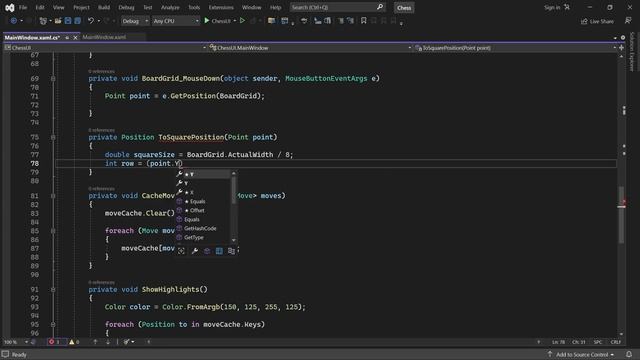Click the CRLF line ending indicator
The image size is (640, 360).
(x=616, y=342)
